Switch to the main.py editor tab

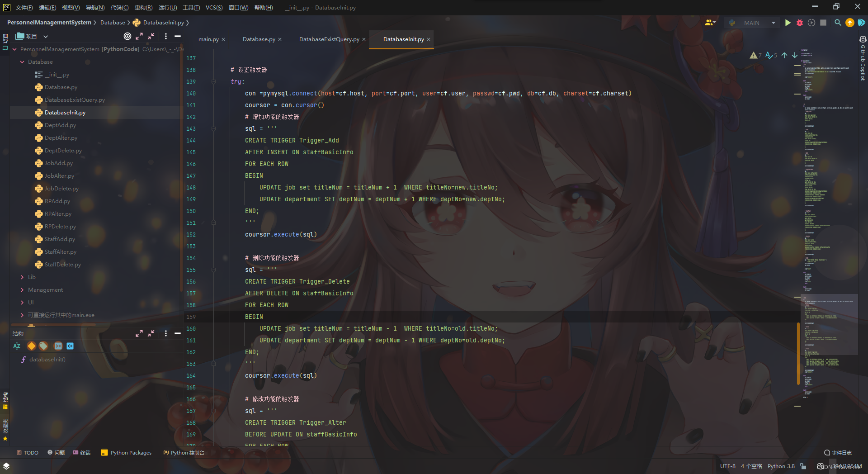coord(208,39)
